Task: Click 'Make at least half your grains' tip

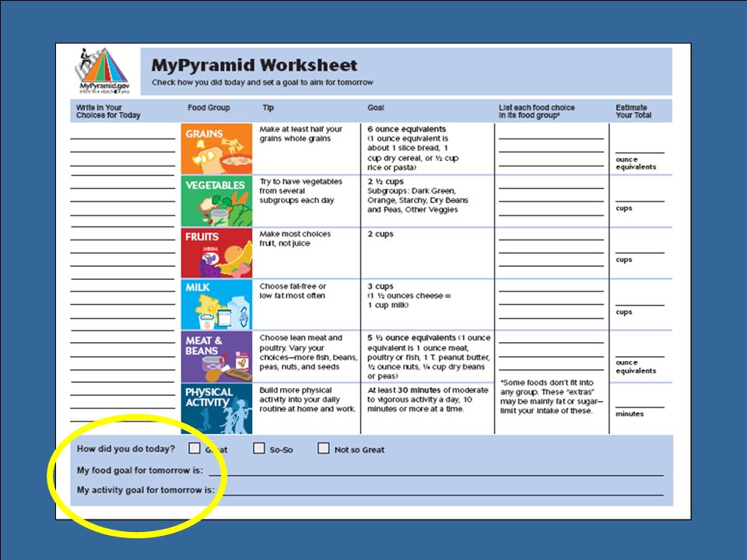Action: tap(301, 134)
